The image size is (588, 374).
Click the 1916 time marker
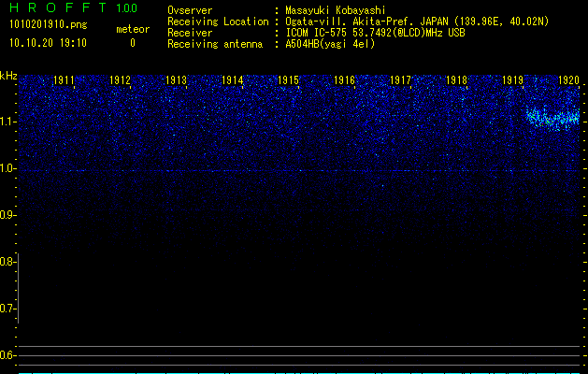click(x=344, y=80)
